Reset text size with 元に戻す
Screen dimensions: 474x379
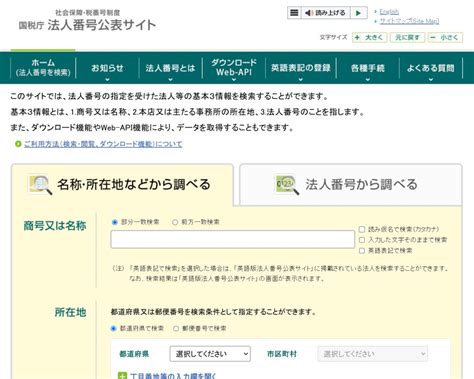(x=407, y=37)
